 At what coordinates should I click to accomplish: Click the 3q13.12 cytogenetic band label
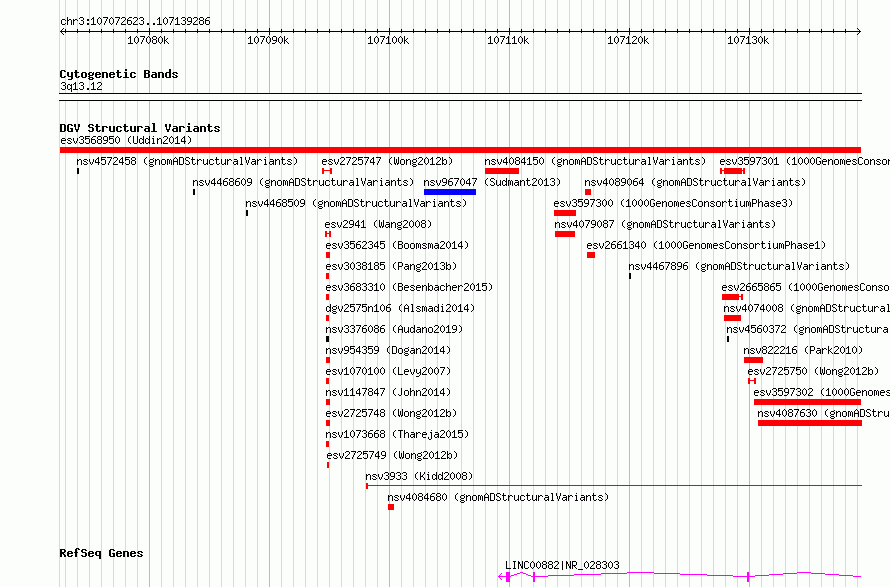81,86
